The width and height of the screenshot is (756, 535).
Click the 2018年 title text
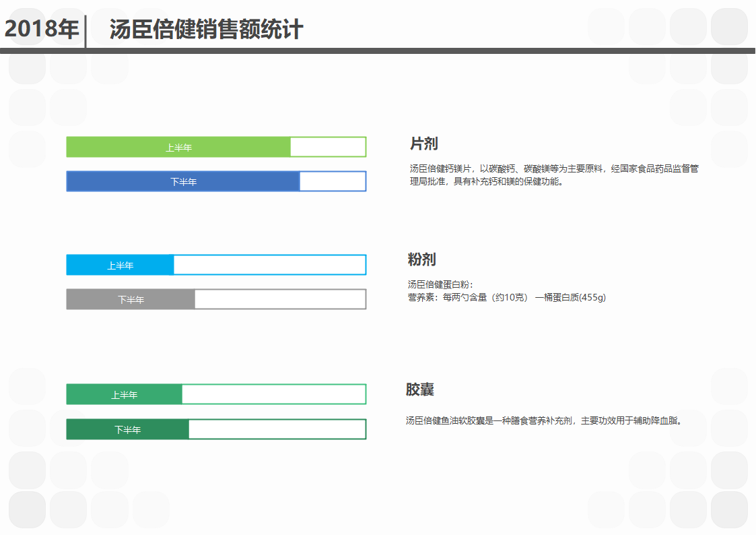tap(42, 29)
